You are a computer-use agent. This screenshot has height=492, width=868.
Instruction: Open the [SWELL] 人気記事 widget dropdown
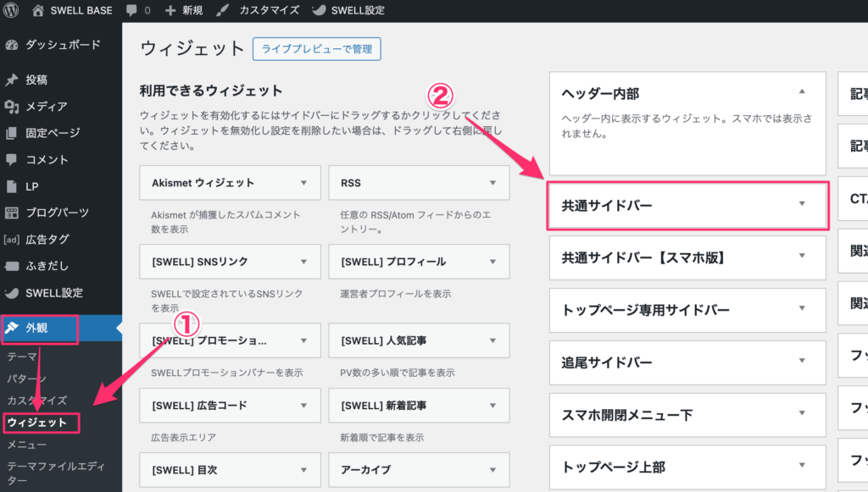coord(493,340)
